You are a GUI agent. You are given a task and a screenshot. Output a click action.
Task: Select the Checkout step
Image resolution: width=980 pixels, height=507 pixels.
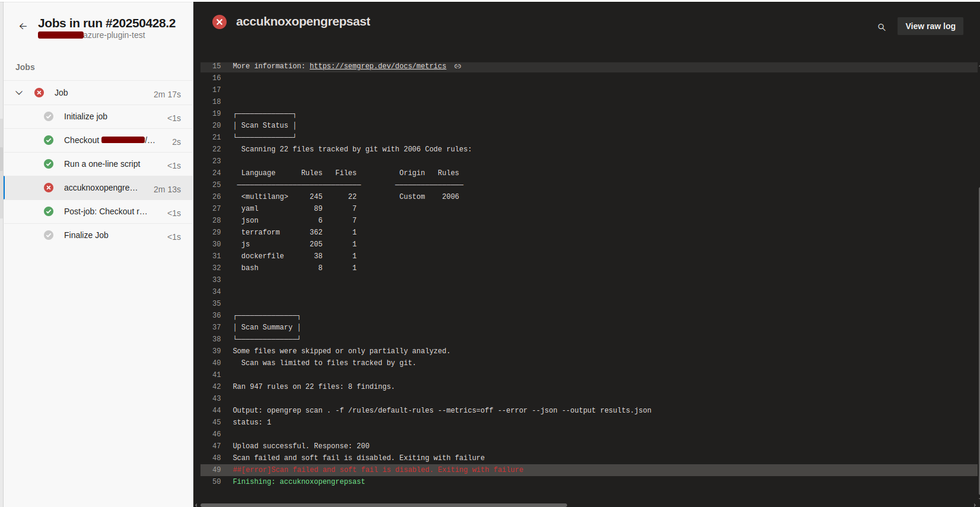pyautogui.click(x=98, y=141)
